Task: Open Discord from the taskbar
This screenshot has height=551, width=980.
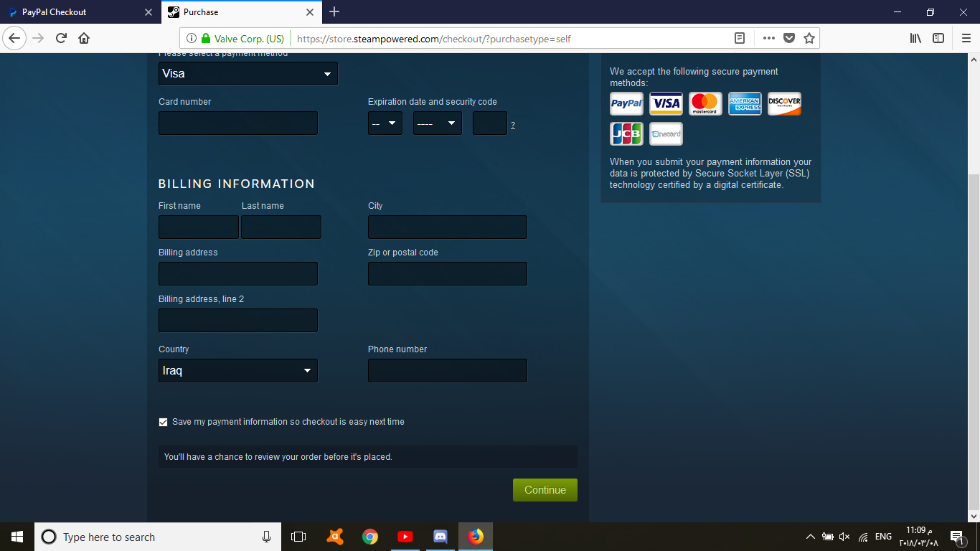Action: [x=440, y=537]
